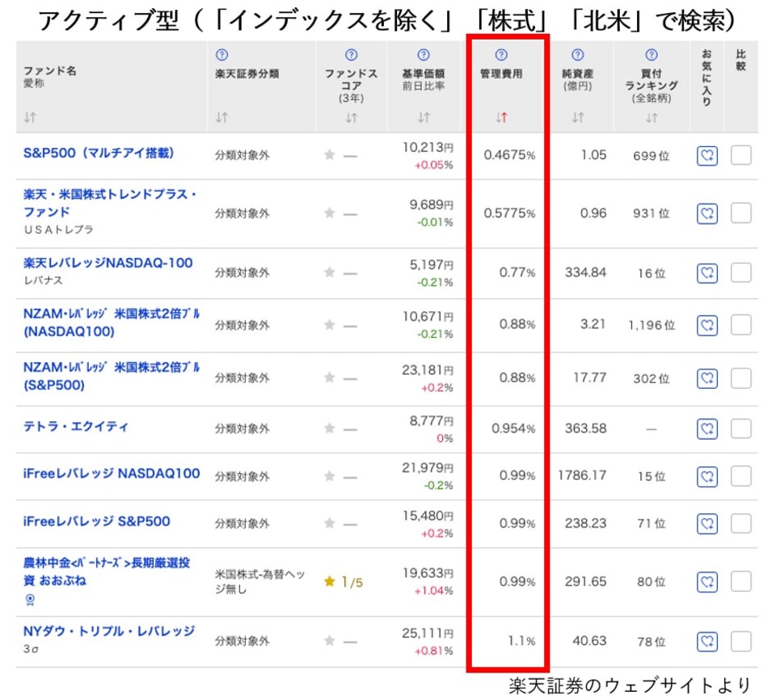Viewport: 776px width, 700px height.
Task: Click 0.4675% management fee value
Action: [509, 155]
